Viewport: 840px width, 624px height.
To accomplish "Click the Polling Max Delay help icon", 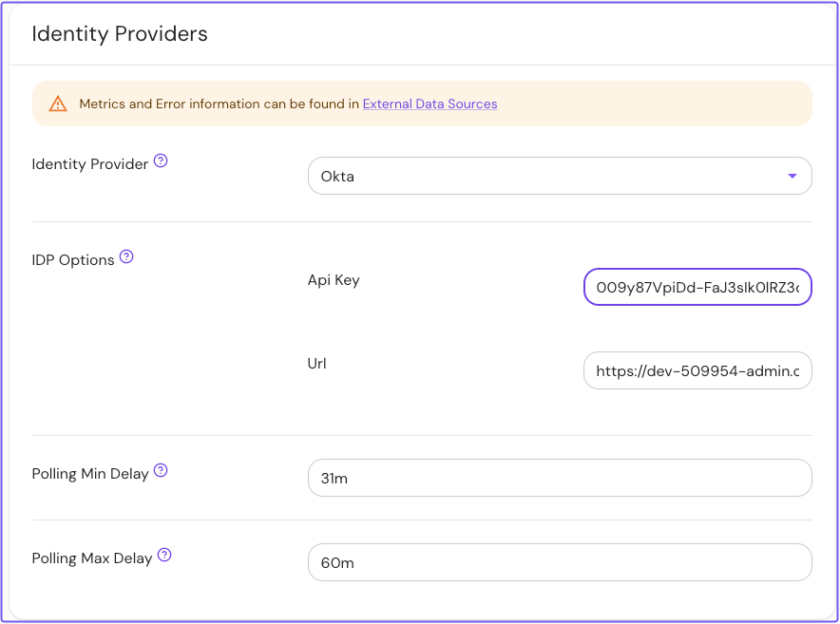I will pos(163,554).
